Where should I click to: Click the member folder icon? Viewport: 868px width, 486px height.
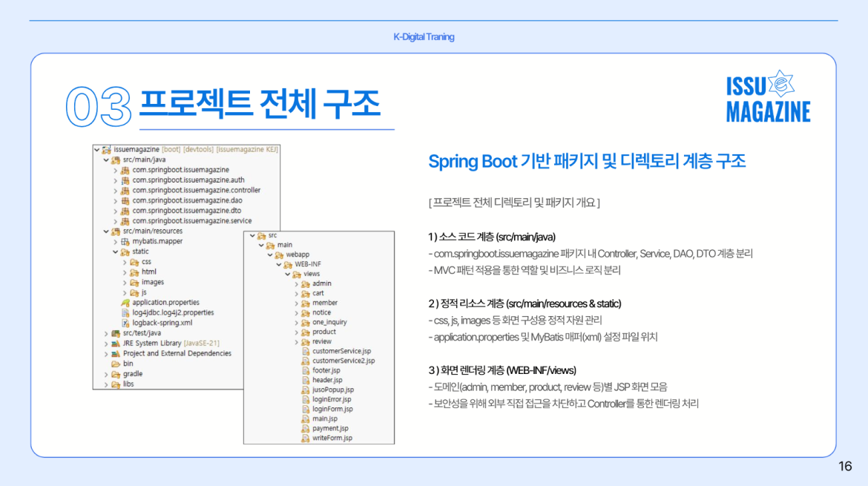pyautogui.click(x=306, y=303)
